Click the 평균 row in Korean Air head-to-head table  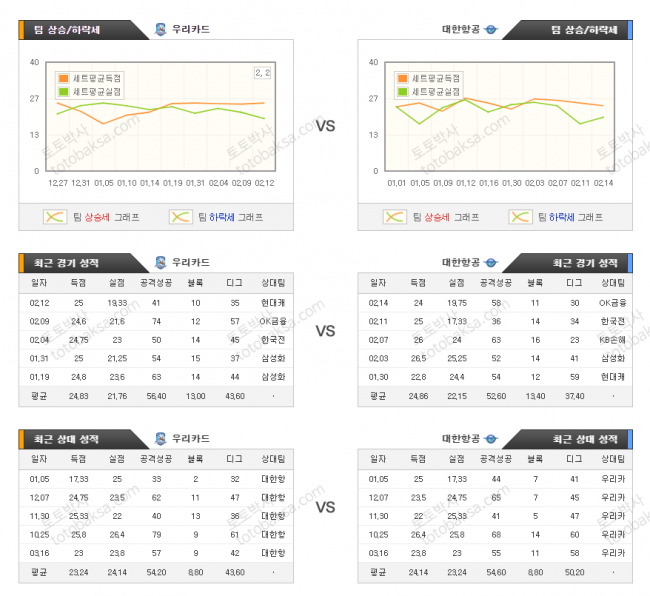coord(494,572)
